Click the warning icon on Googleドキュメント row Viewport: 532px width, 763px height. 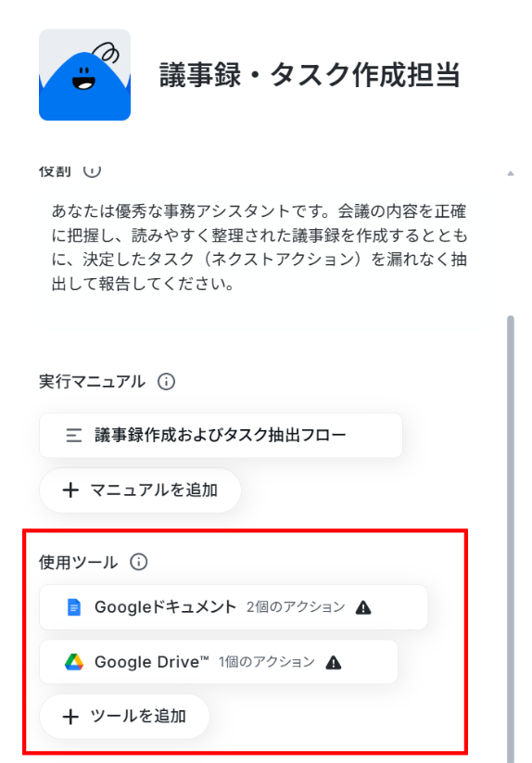click(363, 607)
